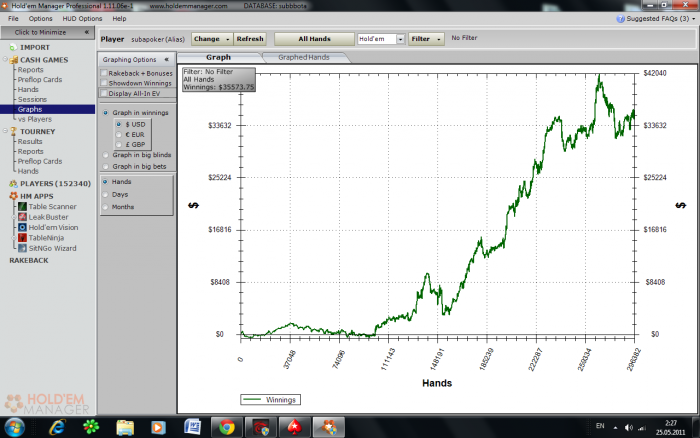Launch the LeakBuster app icon
The image size is (700, 438).
pos(22,217)
